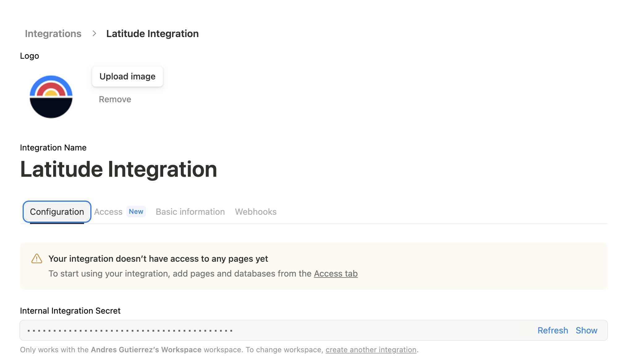Click the warning triangle icon in the notice
633x364 pixels.
[x=36, y=259]
